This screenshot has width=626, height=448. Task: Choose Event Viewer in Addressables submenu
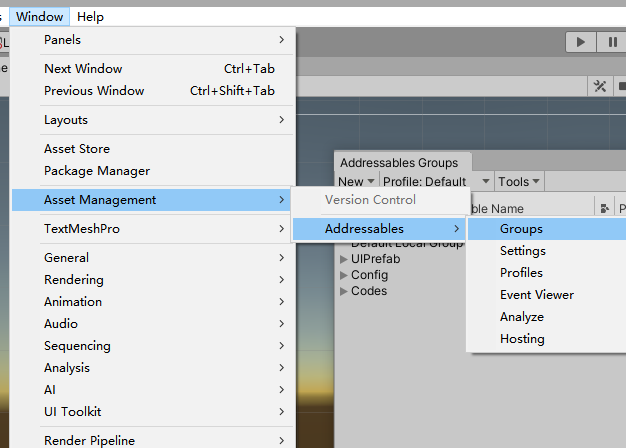[x=547, y=295]
